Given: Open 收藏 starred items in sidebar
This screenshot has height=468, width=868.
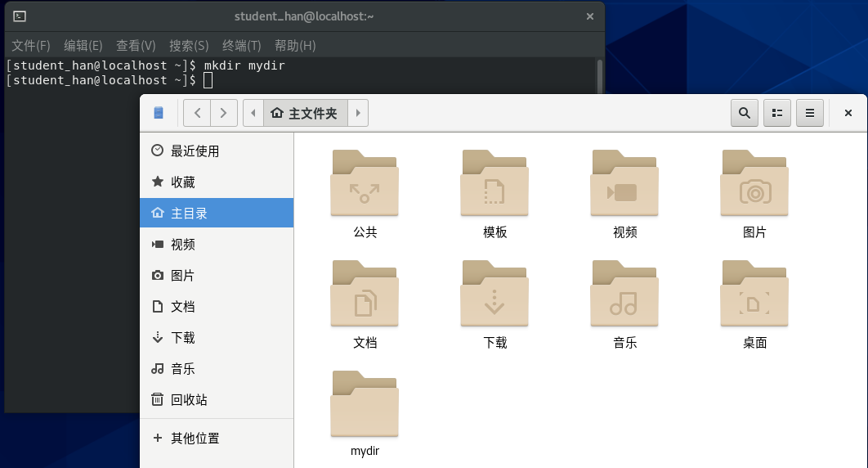Looking at the screenshot, I should click(x=217, y=182).
